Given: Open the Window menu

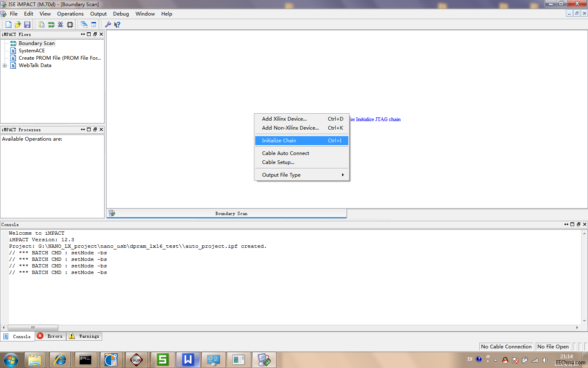Looking at the screenshot, I should (145, 14).
